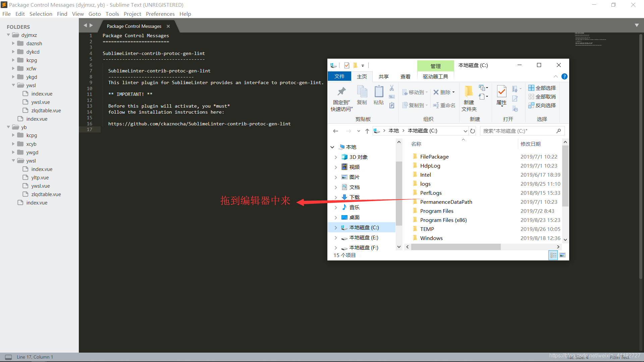Screen dimensions: 644x362
Task: Expand 本地磁盘 (E:) in Explorer tree
Action: point(336,238)
